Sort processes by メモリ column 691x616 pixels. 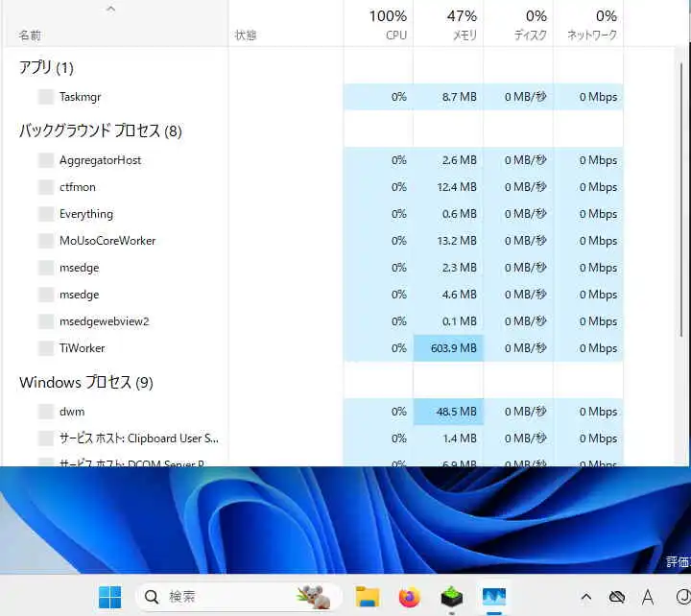coord(448,25)
